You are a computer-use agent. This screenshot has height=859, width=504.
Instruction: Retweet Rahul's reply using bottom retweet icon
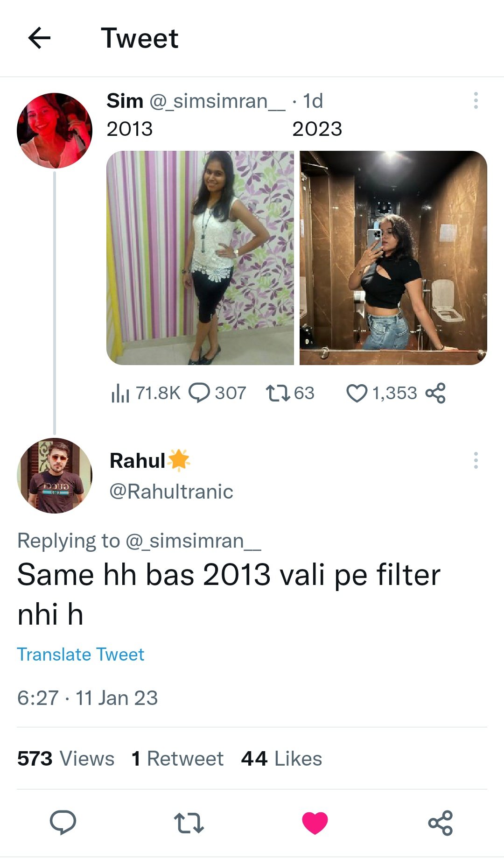point(189,823)
